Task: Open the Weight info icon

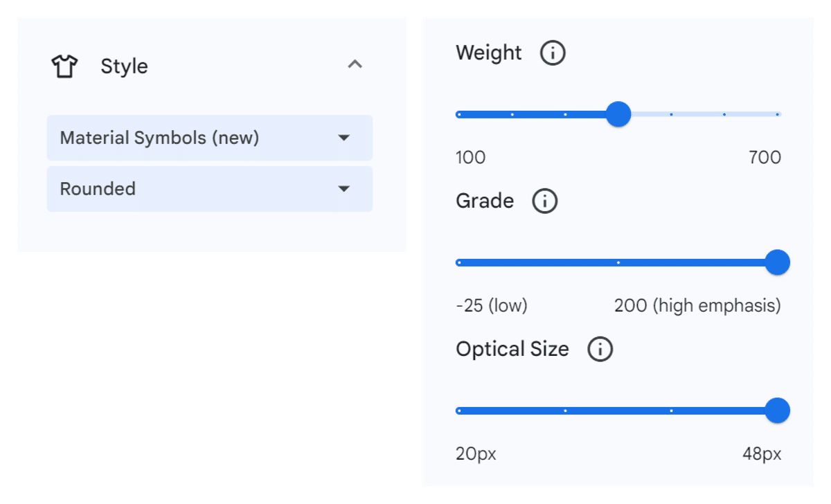Action: [552, 53]
